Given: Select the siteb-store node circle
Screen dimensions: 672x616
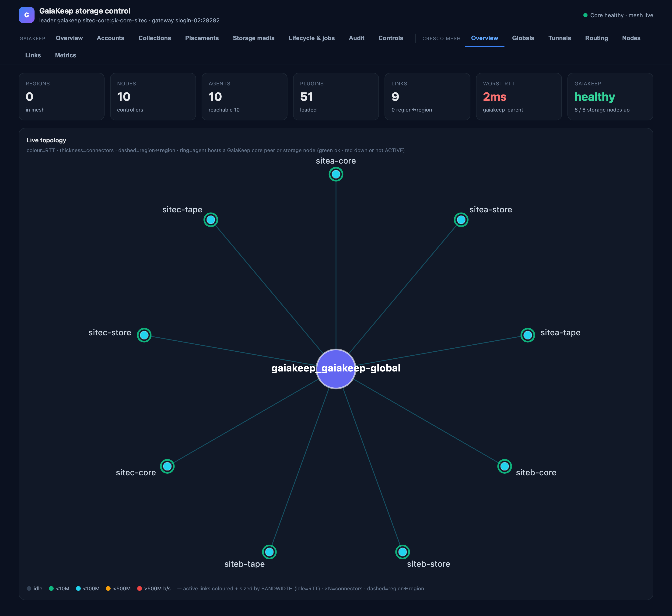Looking at the screenshot, I should [402, 552].
